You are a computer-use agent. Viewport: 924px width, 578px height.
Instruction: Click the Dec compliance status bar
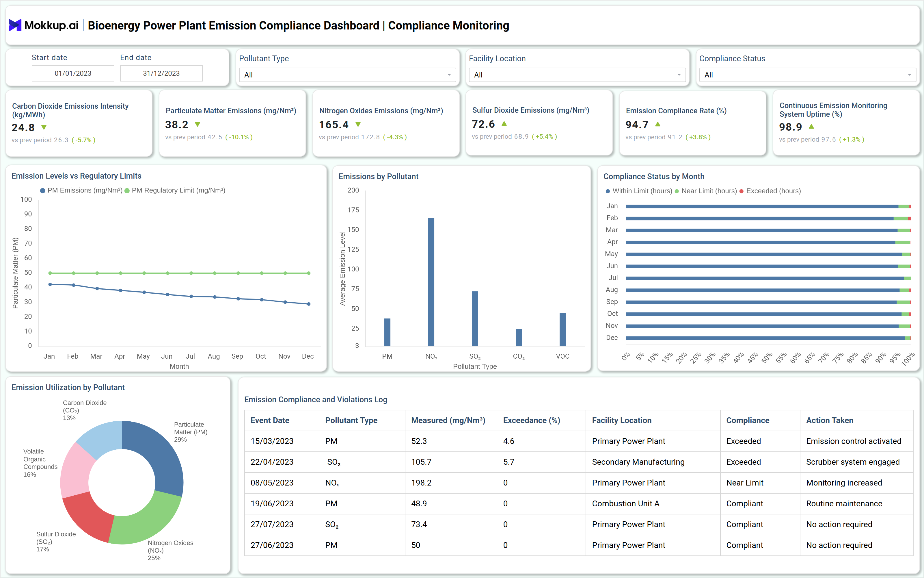point(768,338)
